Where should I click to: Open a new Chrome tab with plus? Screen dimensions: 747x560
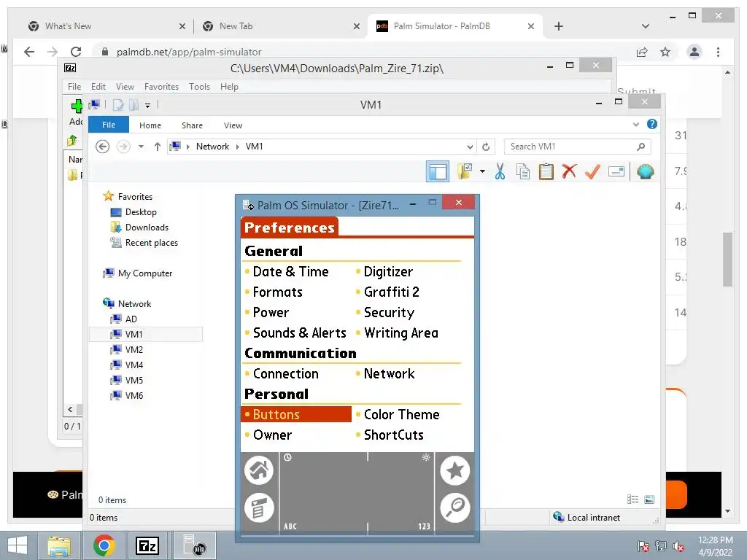[558, 26]
